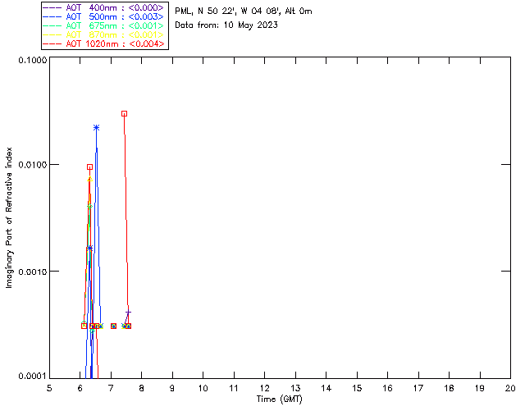Screen dimensions: 525x420
Task: Click the red square marker just below 0.0100
Action: coord(89,167)
